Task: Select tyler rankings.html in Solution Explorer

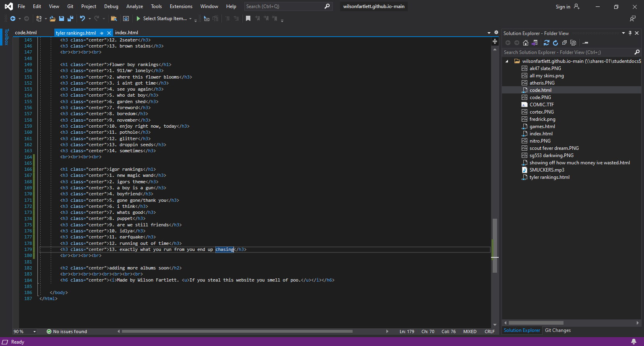Action: point(549,177)
